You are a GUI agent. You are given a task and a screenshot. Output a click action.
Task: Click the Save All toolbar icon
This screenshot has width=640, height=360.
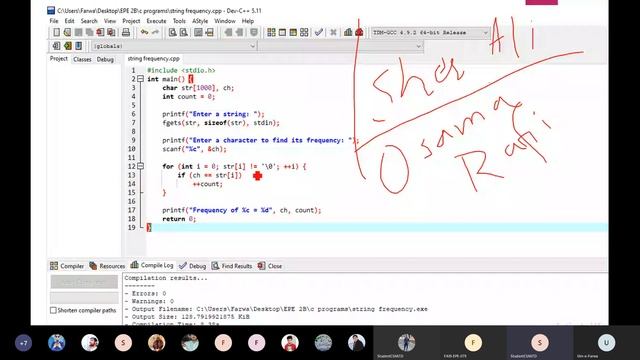89,32
